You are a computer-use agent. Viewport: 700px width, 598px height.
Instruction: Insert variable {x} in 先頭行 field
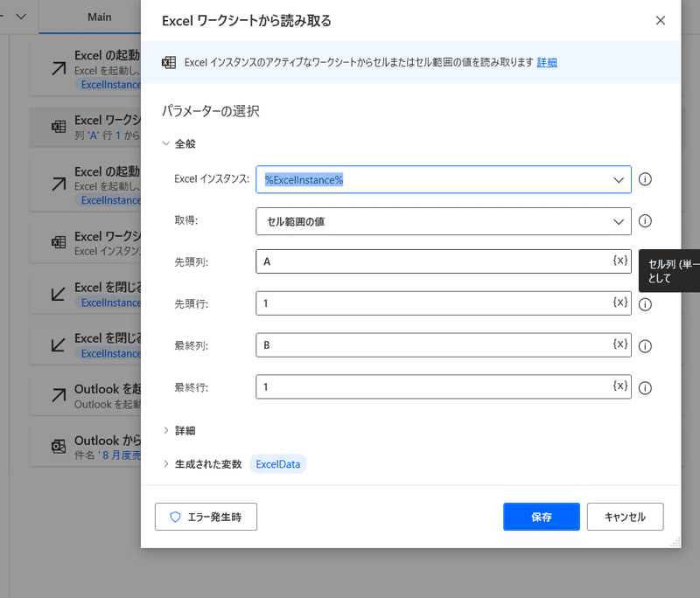[x=620, y=302]
